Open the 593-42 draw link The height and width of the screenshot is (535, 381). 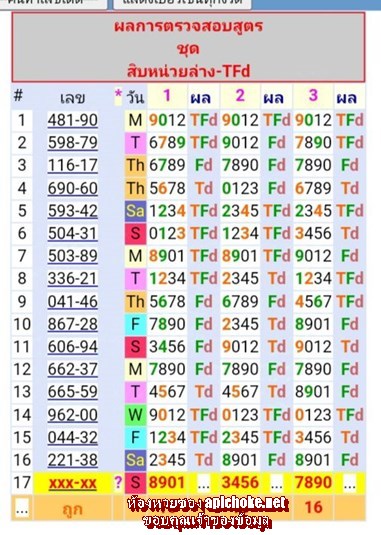coord(73,211)
